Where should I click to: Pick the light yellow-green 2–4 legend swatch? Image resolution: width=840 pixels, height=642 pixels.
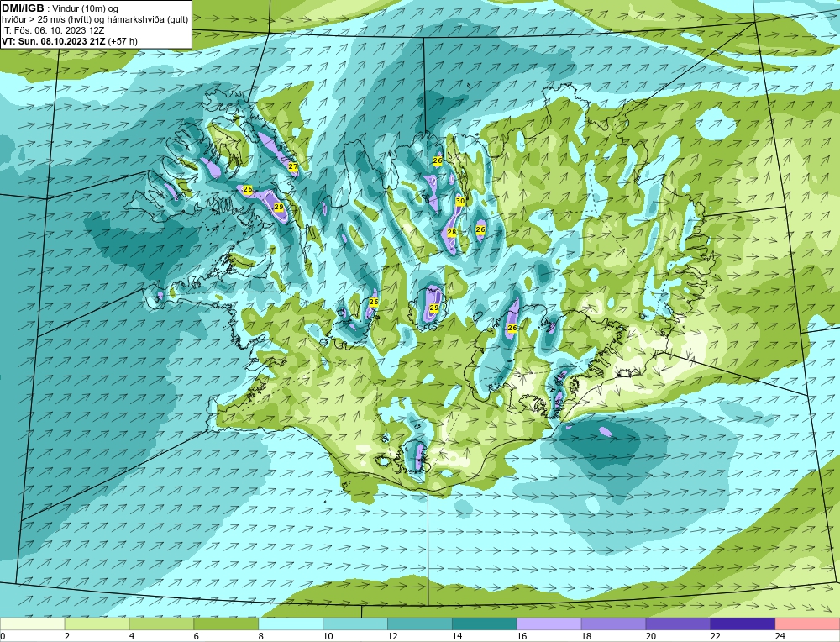(x=97, y=624)
